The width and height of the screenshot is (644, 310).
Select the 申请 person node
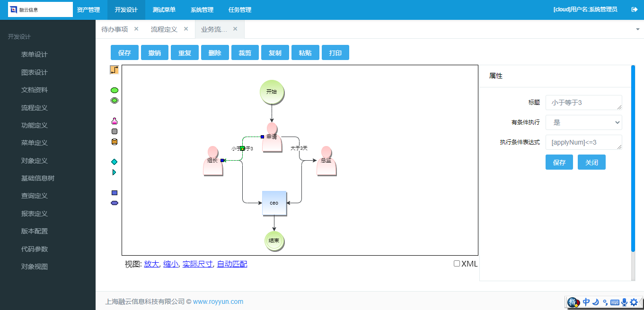272,138
